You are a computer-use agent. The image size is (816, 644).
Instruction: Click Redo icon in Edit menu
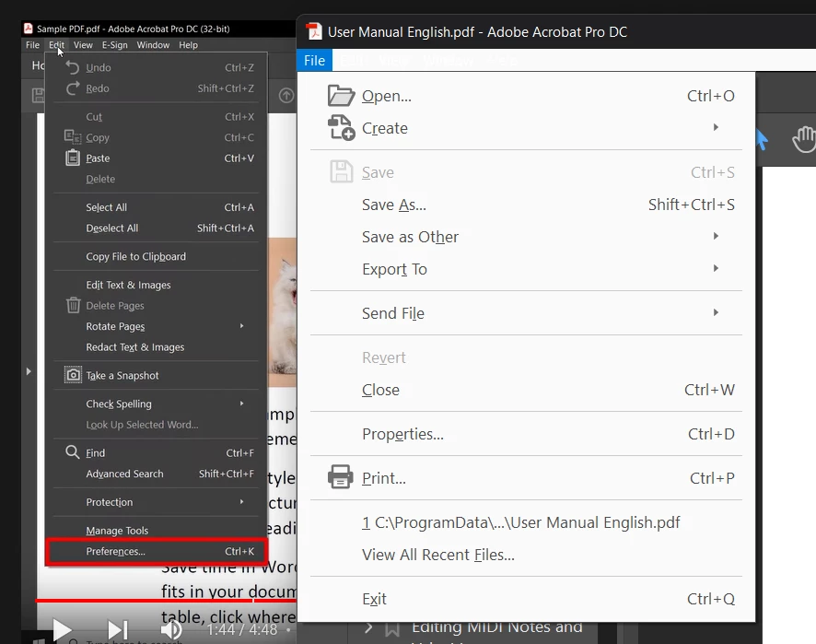[x=73, y=88]
